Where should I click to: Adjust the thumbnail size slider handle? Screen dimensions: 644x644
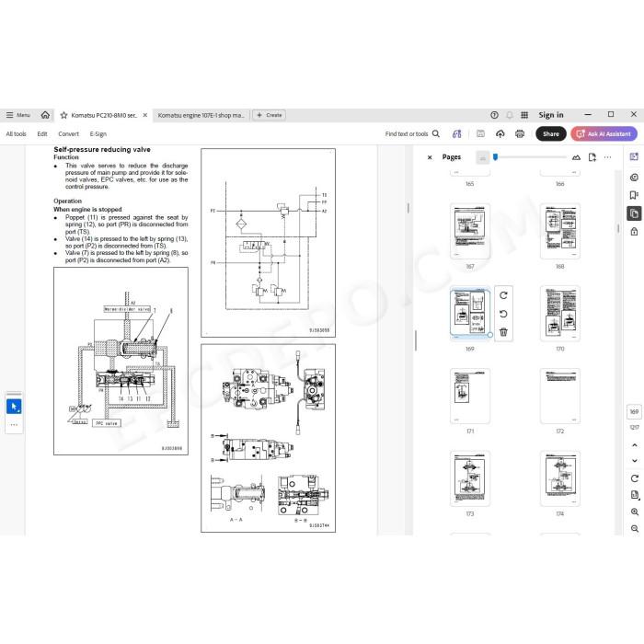pyautogui.click(x=495, y=157)
